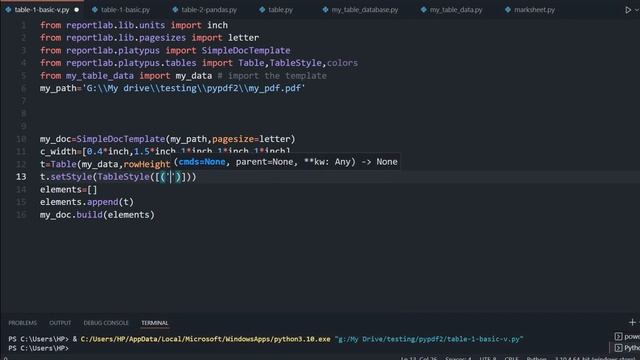Open cursor position Ln 13, Col 25 in status bar
The image size is (640, 360).
click(418, 358)
